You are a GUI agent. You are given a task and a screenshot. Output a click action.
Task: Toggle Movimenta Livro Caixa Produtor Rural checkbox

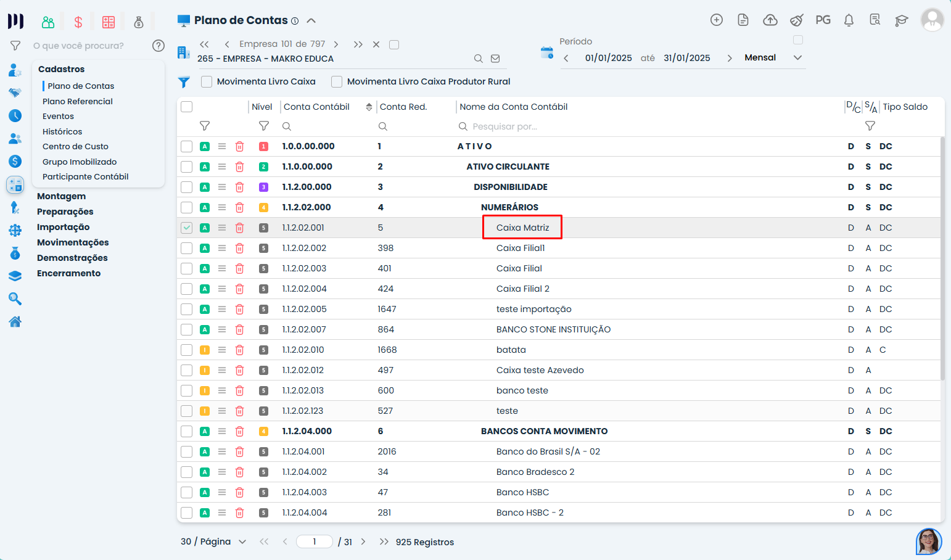pos(337,81)
